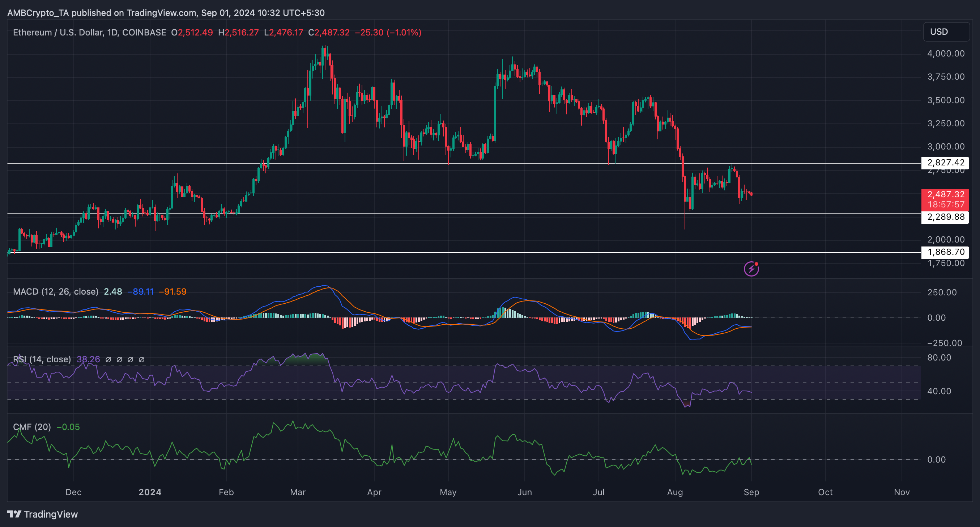The image size is (980, 527).
Task: Click the 2,827.42 resistance price label
Action: [945, 163]
